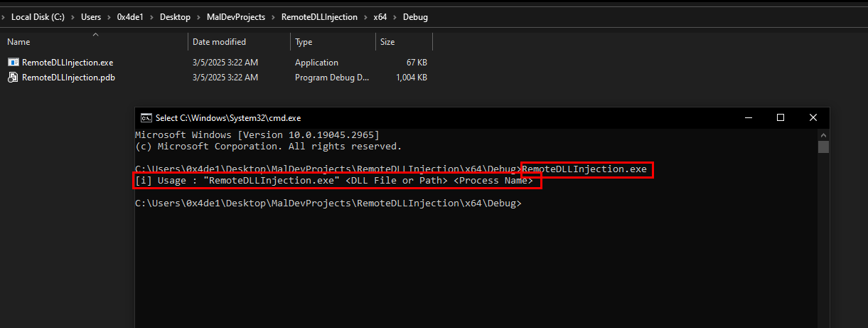
Task: Expand chevron after x64 in breadcrumb
Action: pos(394,17)
